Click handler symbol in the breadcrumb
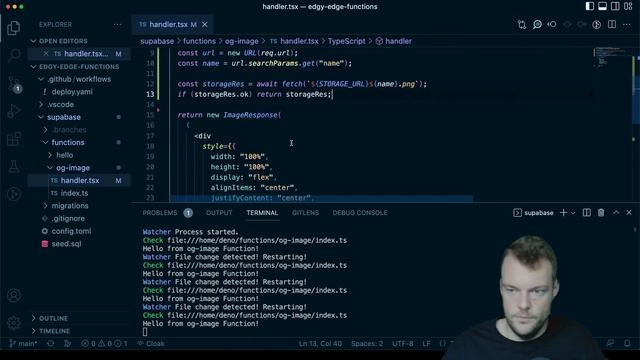 pos(394,41)
